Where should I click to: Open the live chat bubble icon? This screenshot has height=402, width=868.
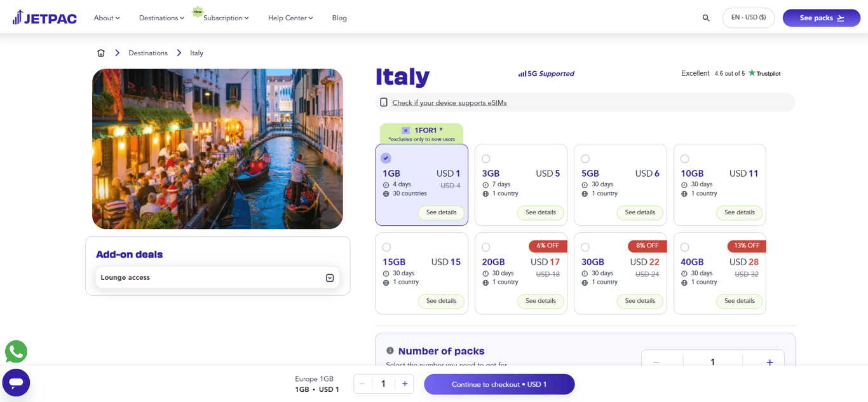(x=16, y=382)
